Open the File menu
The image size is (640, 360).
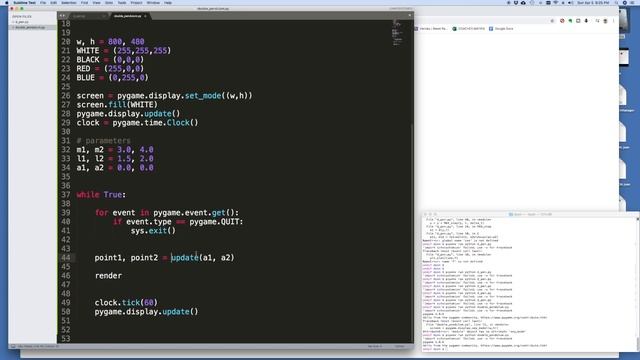(x=43, y=2)
